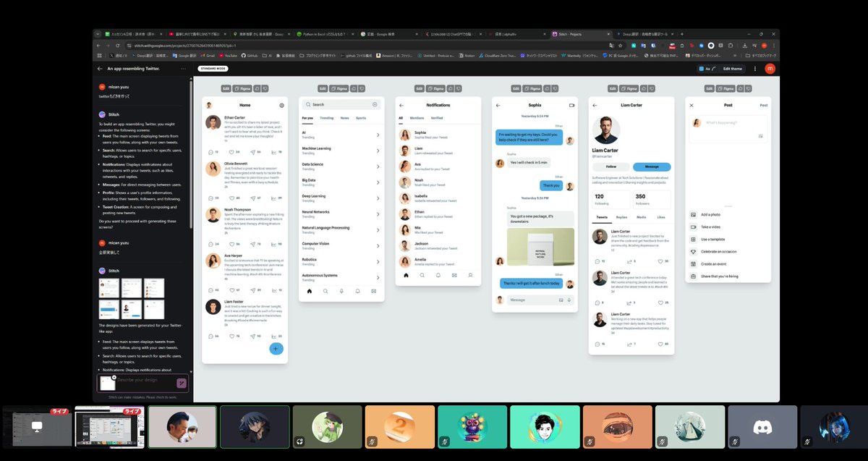Screen dimensions: 868x461
Task: Expand the Robotics row chevron
Action: [378, 261]
